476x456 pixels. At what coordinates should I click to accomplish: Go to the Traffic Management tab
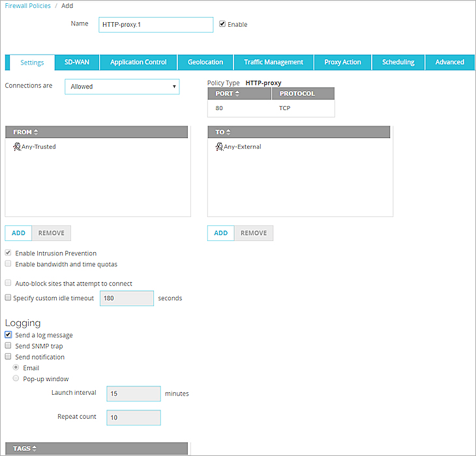tap(273, 63)
